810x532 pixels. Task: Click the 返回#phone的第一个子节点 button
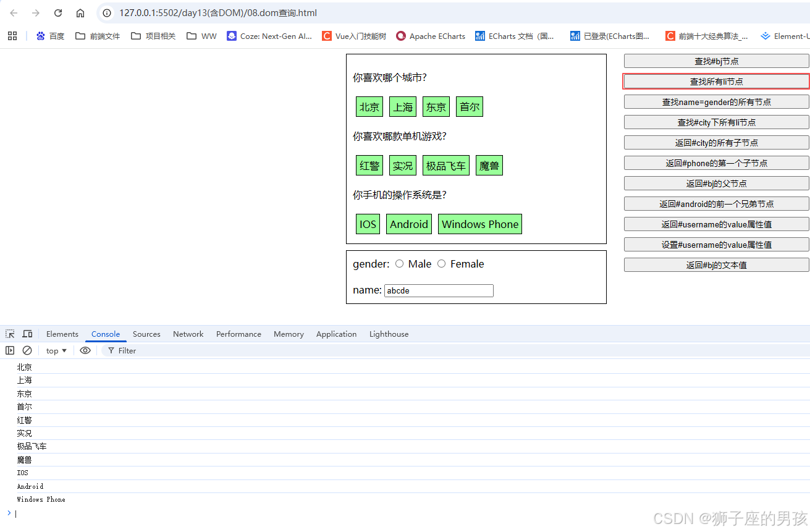pos(716,163)
